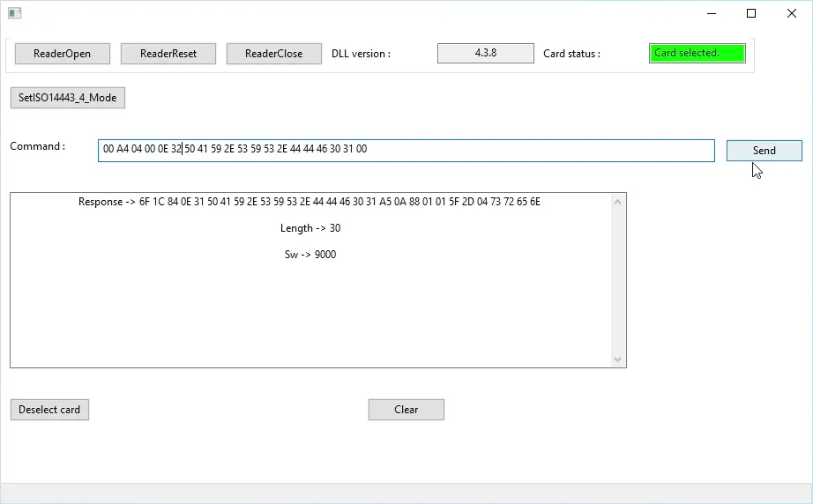Screen dimensions: 813x504
Task: Clear the response output
Action: coord(406,409)
